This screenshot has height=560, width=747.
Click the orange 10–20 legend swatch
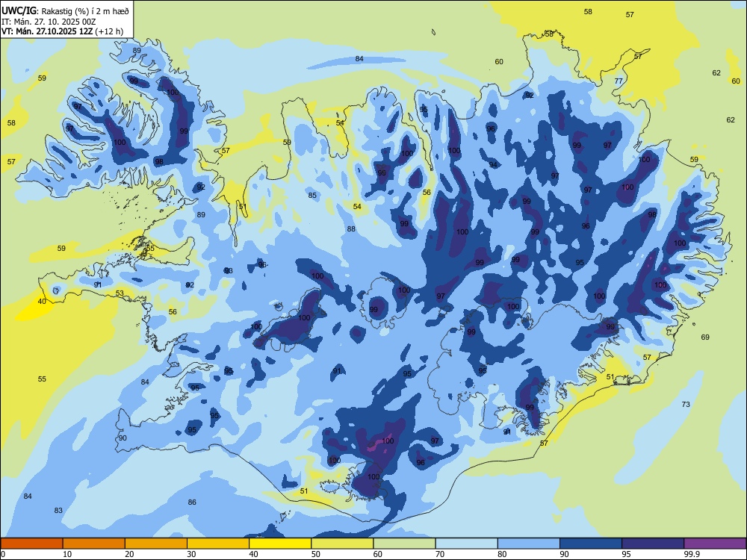[x=94, y=544]
